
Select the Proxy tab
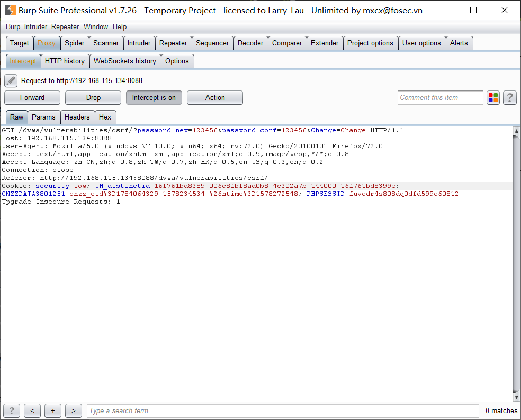point(47,43)
